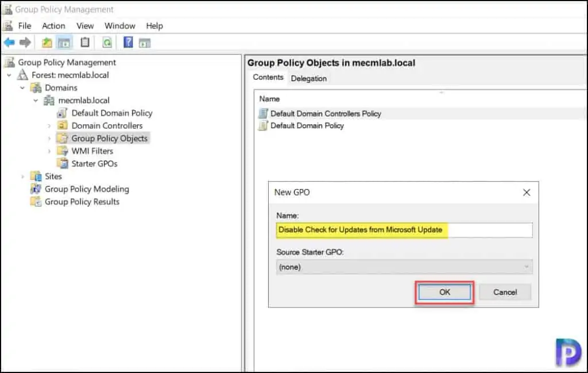The width and height of the screenshot is (588, 373).
Task: Click the Up one level folder icon
Action: [47, 43]
